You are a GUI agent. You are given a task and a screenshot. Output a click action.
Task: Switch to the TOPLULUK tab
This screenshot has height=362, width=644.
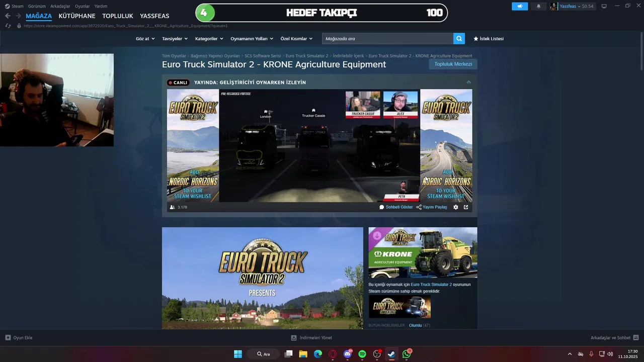click(118, 16)
